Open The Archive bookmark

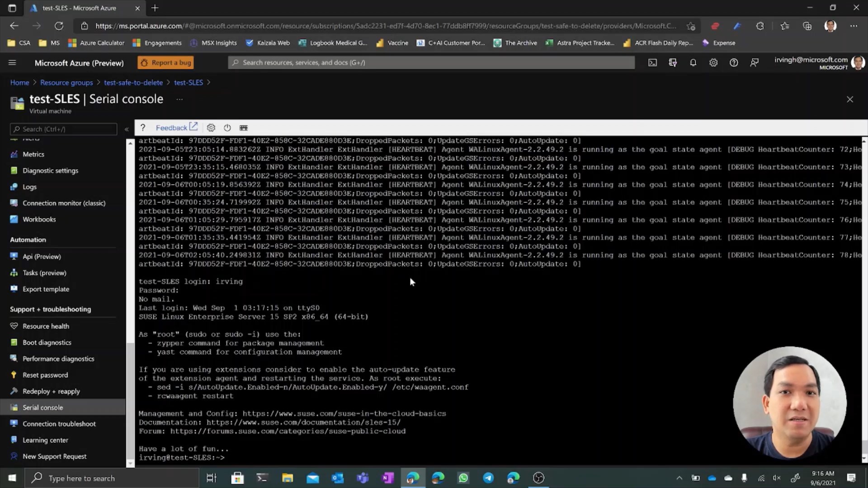[515, 43]
